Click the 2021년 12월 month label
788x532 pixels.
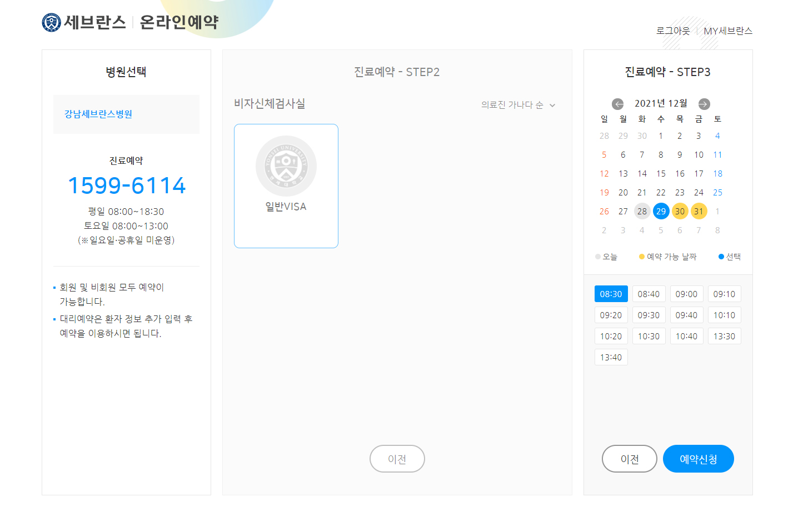click(661, 103)
